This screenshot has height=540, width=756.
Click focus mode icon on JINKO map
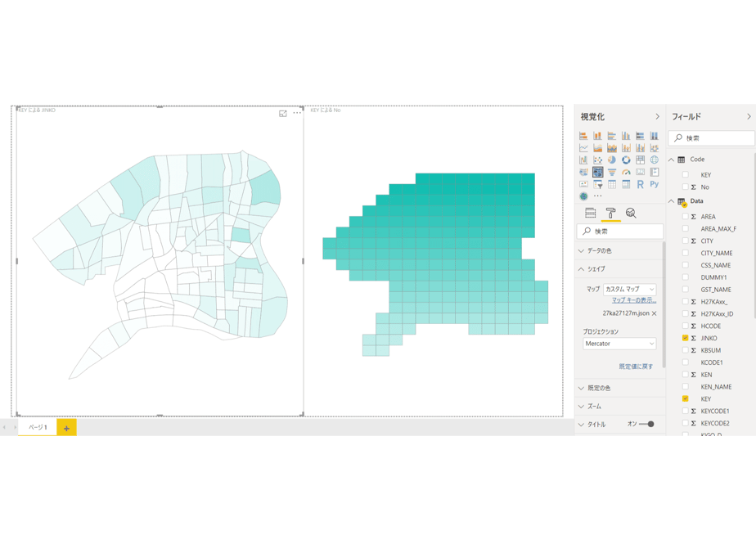283,113
